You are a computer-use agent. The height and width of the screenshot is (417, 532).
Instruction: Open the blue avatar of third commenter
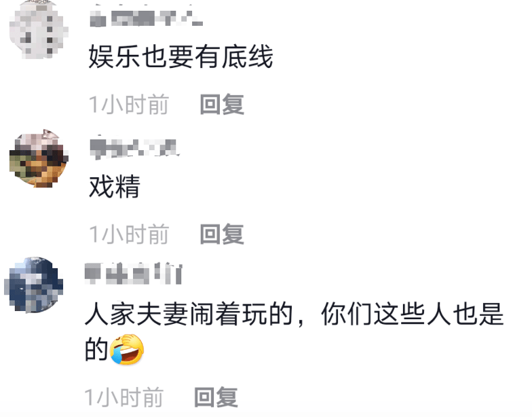coord(34,285)
